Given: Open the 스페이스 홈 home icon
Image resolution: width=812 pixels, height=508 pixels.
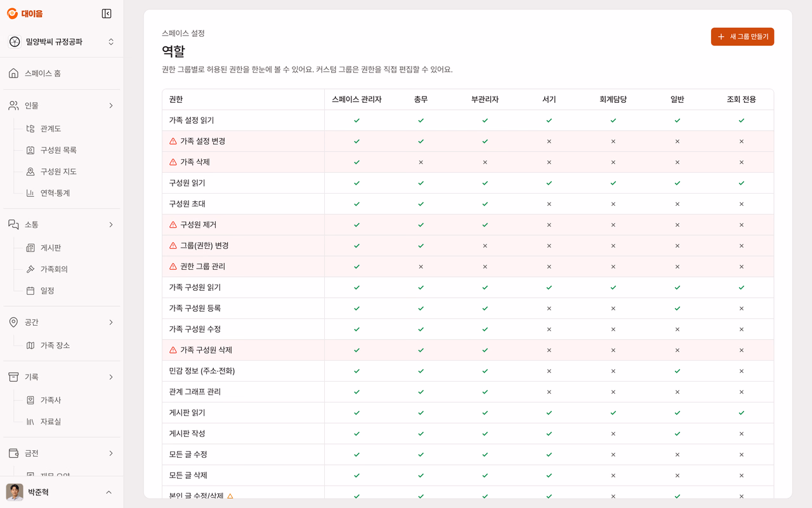Looking at the screenshot, I should pyautogui.click(x=13, y=73).
